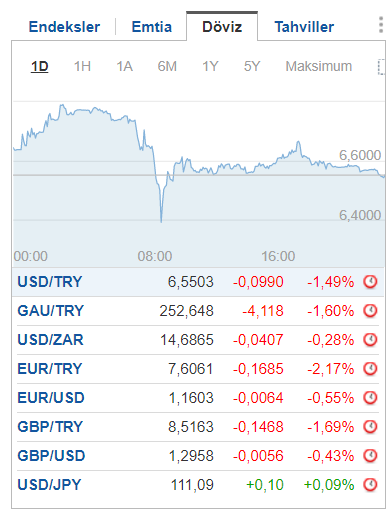
Task: Show the Maksimum time range
Action: tap(319, 66)
